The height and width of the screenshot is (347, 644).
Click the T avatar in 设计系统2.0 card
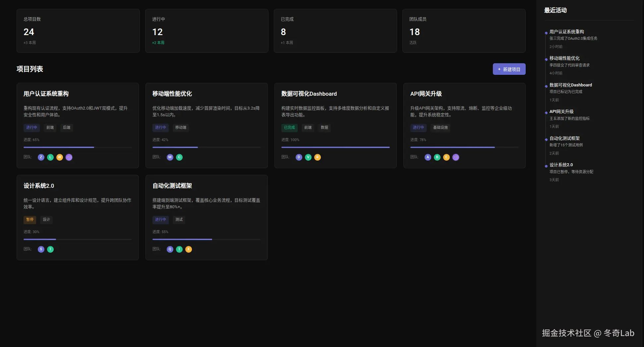[x=50, y=249]
